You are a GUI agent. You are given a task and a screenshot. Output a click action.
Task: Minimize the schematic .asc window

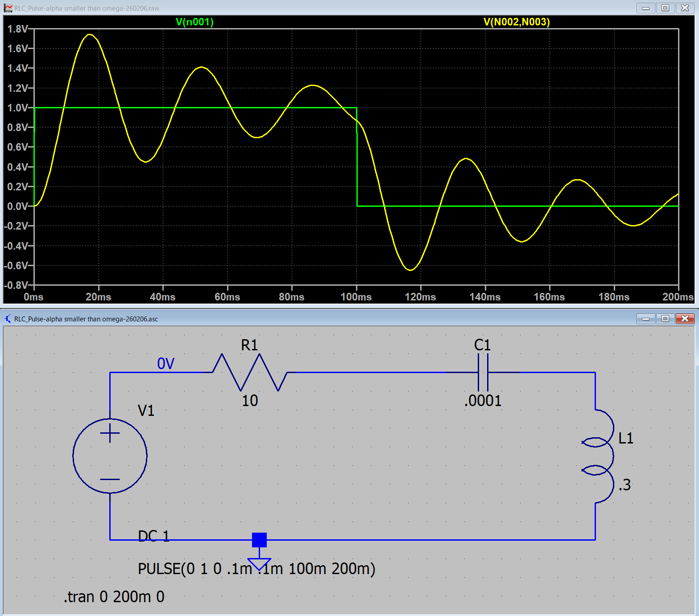pyautogui.click(x=645, y=319)
